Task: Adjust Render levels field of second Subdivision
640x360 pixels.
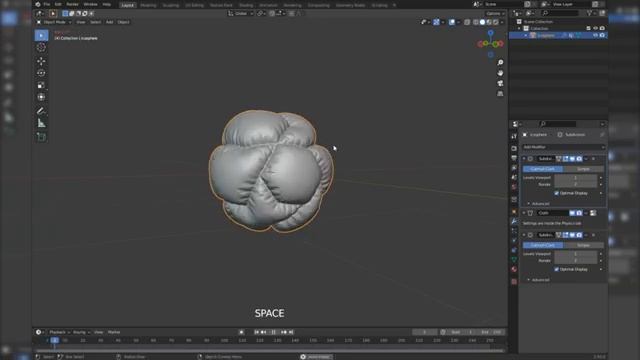Action: point(576,260)
